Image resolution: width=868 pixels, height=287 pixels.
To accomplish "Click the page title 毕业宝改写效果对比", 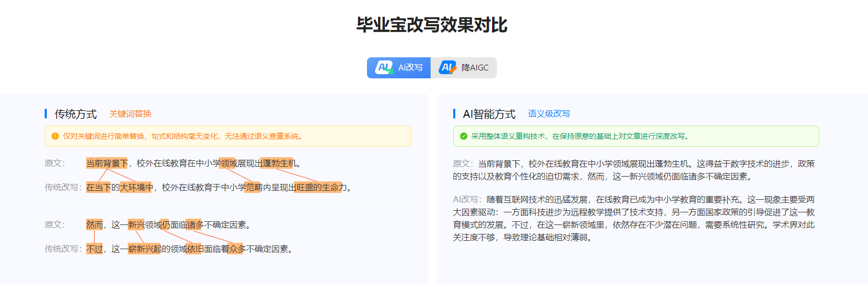I will [x=432, y=25].
